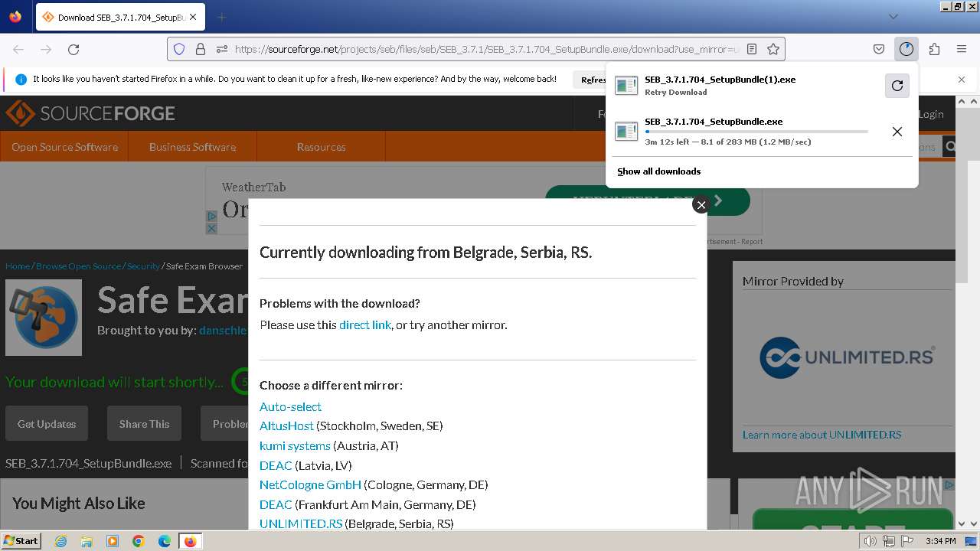980x551 pixels.
Task: Expand the list all tabs chevron
Action: click(893, 17)
